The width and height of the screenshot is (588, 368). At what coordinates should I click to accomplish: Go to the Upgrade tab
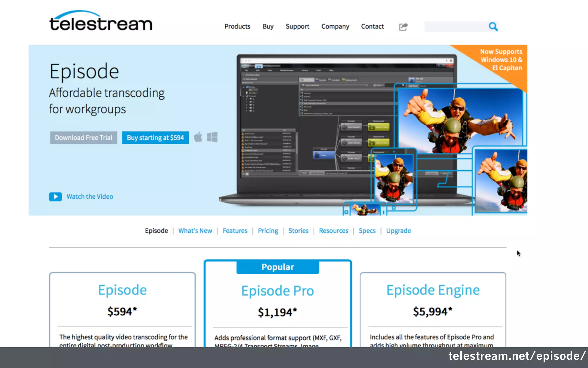pos(399,231)
